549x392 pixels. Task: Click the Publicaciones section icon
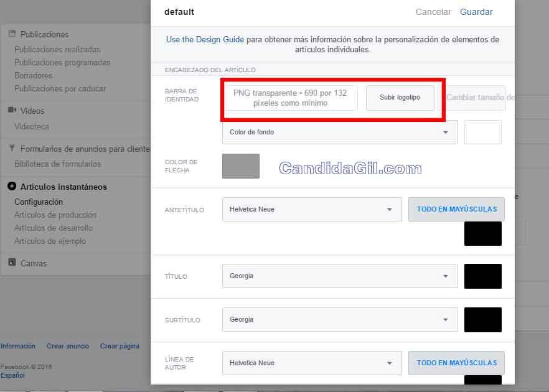click(x=12, y=34)
